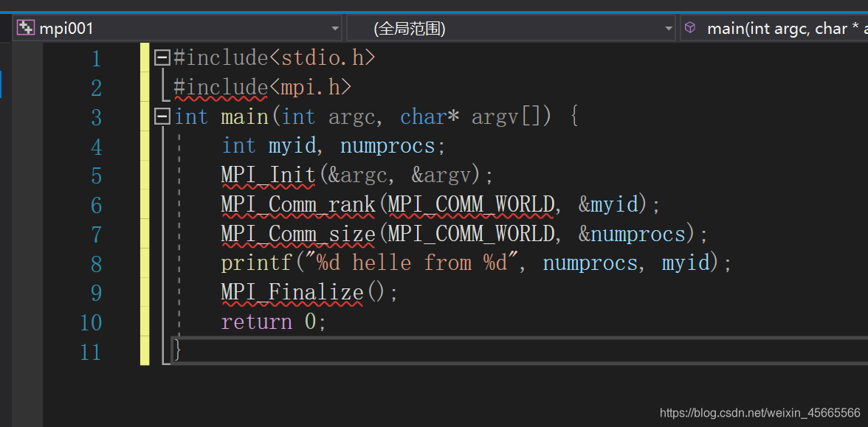Click the closing brace on line 11
Screen dimensions: 868x427
(x=178, y=351)
